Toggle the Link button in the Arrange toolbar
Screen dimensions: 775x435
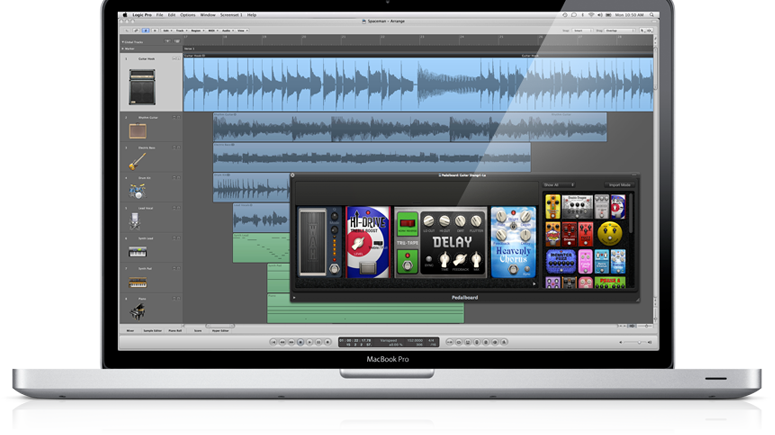click(135, 30)
